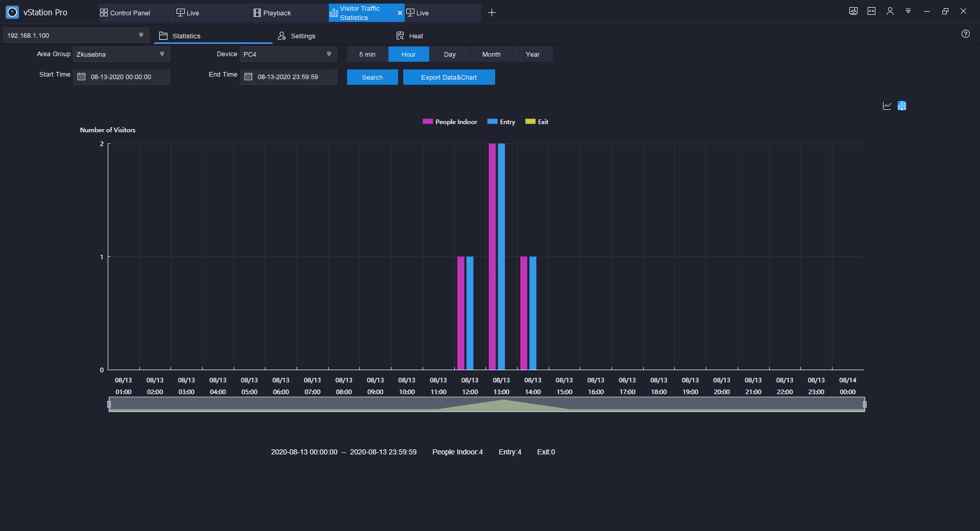
Task: Open the help question mark icon
Action: (x=966, y=34)
